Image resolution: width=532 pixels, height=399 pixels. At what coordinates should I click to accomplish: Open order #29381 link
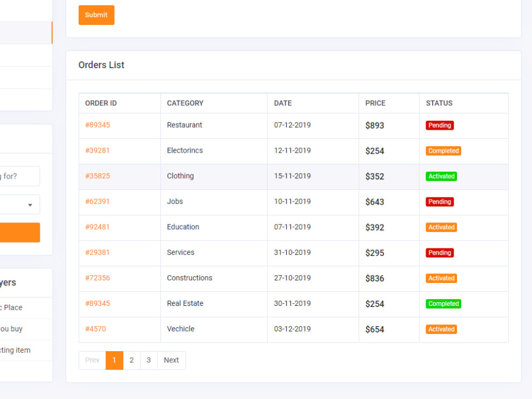[x=97, y=252]
